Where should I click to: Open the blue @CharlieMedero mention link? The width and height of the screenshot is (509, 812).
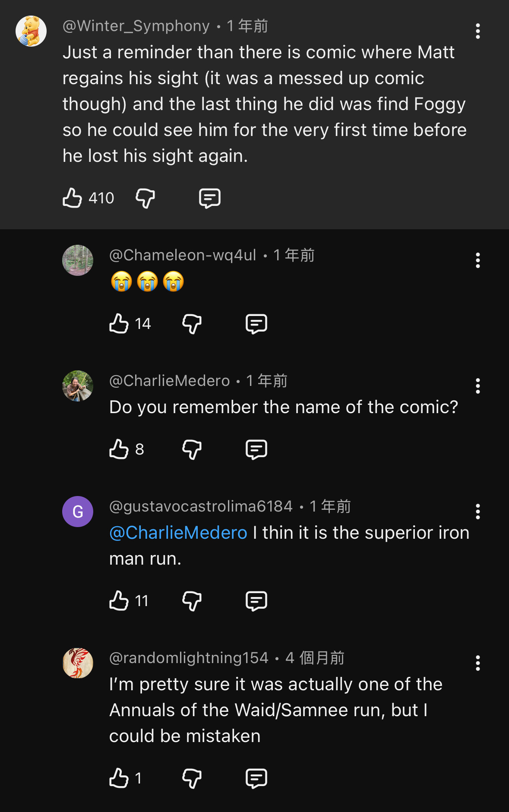(x=178, y=533)
